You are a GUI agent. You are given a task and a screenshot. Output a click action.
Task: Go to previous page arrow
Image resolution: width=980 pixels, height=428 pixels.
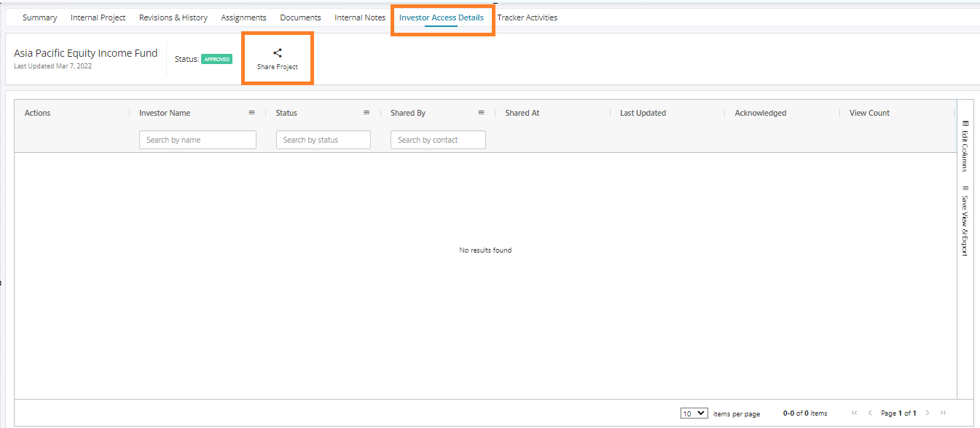[869, 413]
